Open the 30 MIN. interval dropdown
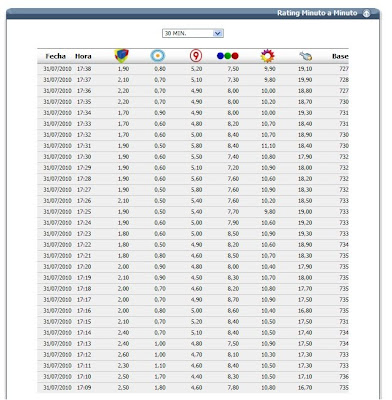Image resolution: width=392 pixels, height=400 pixels. point(193,33)
